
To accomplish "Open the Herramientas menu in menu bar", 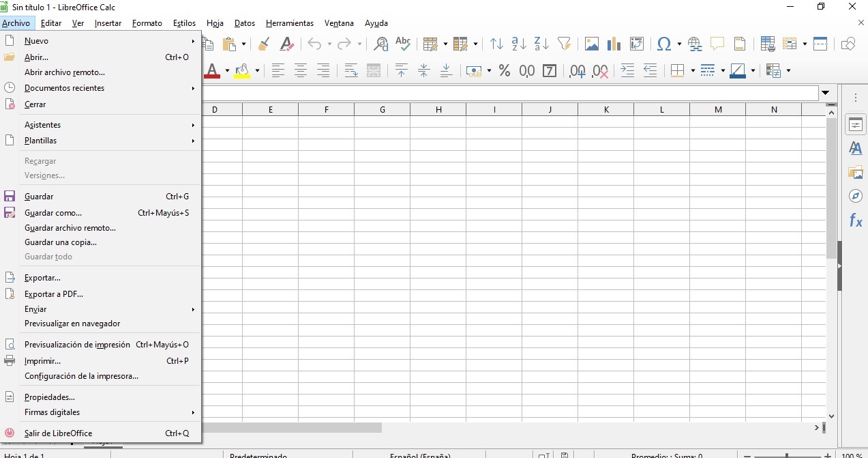I will (290, 23).
